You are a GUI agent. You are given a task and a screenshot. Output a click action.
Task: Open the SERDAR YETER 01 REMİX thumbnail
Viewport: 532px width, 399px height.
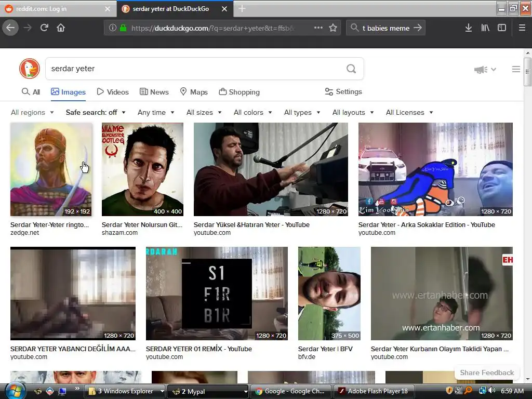coord(217,294)
